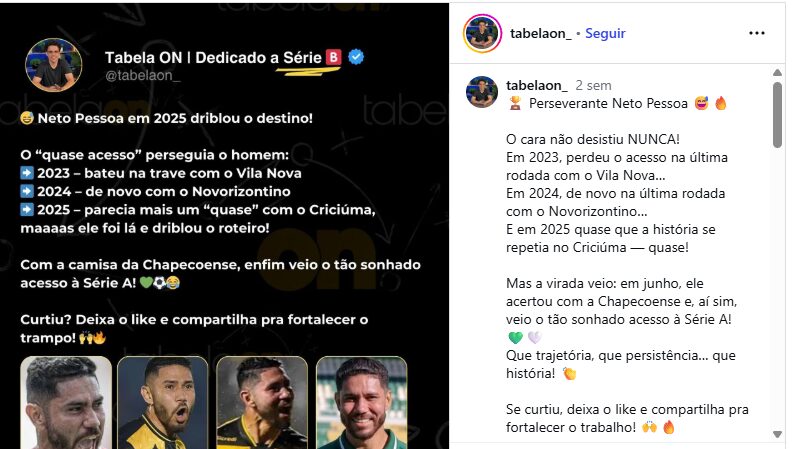Click the scrollbar down arrow in comments panel
The height and width of the screenshot is (449, 792).
pyautogui.click(x=777, y=434)
